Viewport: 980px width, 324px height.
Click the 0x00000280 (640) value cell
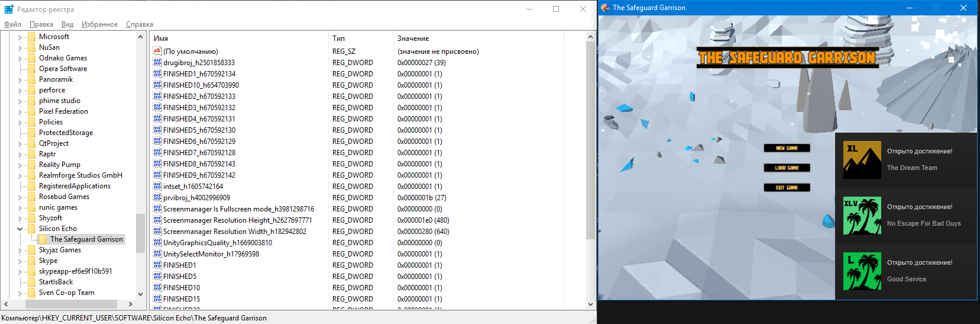tap(423, 232)
